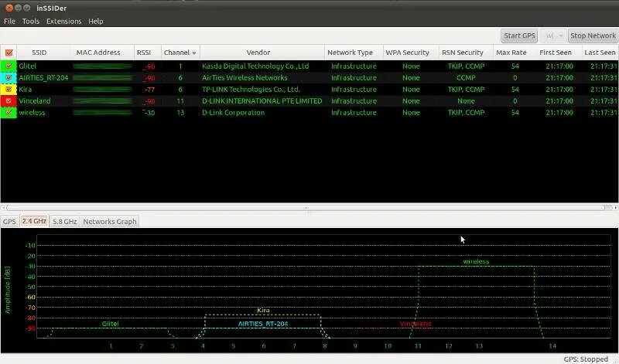619x364 pixels.
Task: Click the left scroll arrow of table
Action: [x=3, y=207]
